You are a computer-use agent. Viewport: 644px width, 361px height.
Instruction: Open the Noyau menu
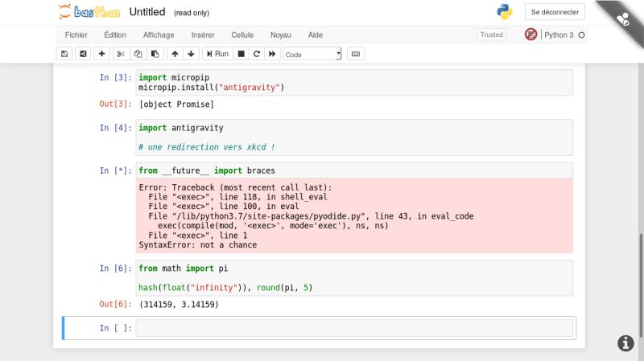tap(280, 35)
